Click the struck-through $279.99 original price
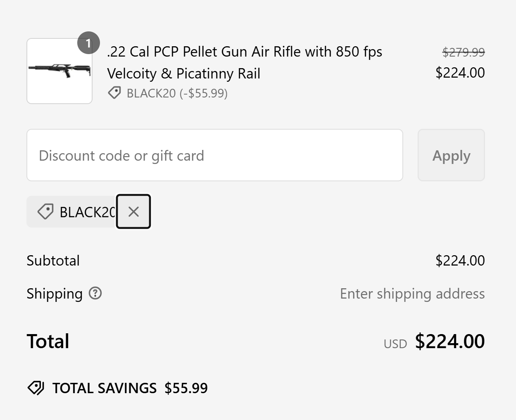This screenshot has height=420, width=516. [x=464, y=52]
